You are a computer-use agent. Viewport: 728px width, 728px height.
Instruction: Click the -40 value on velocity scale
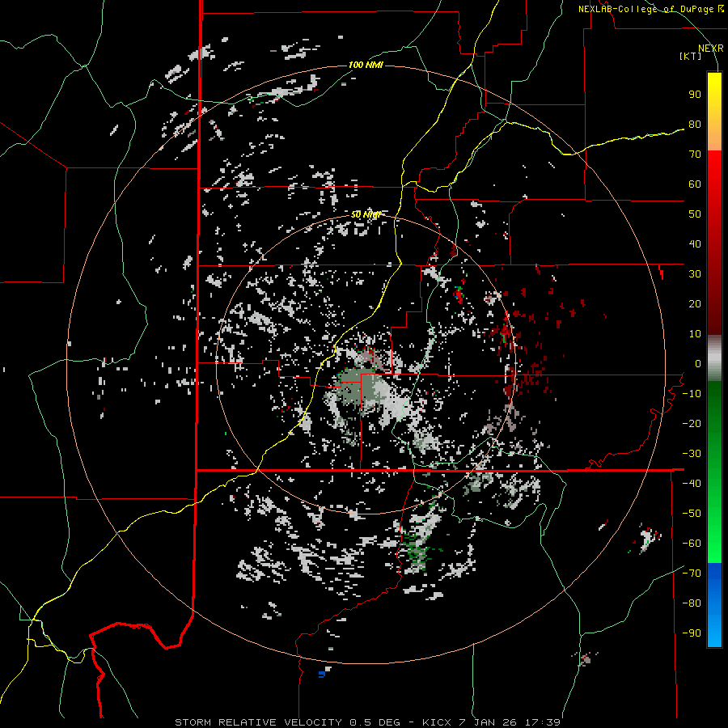(x=692, y=484)
